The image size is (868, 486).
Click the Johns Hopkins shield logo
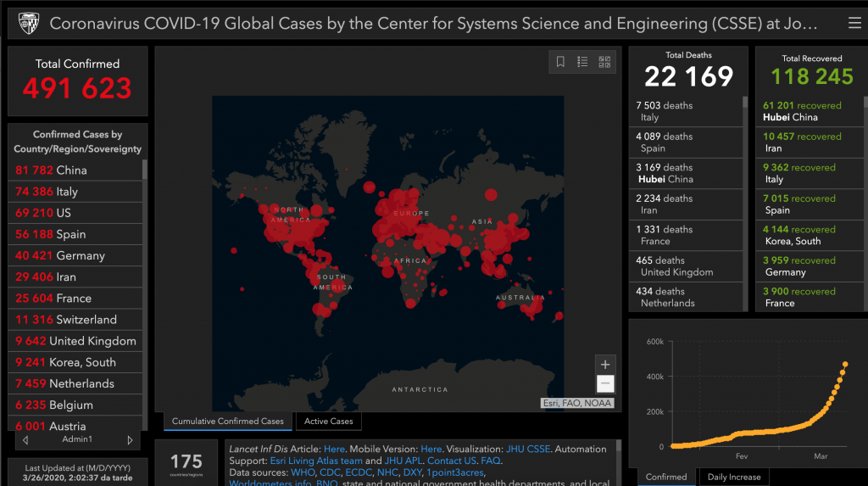(28, 23)
